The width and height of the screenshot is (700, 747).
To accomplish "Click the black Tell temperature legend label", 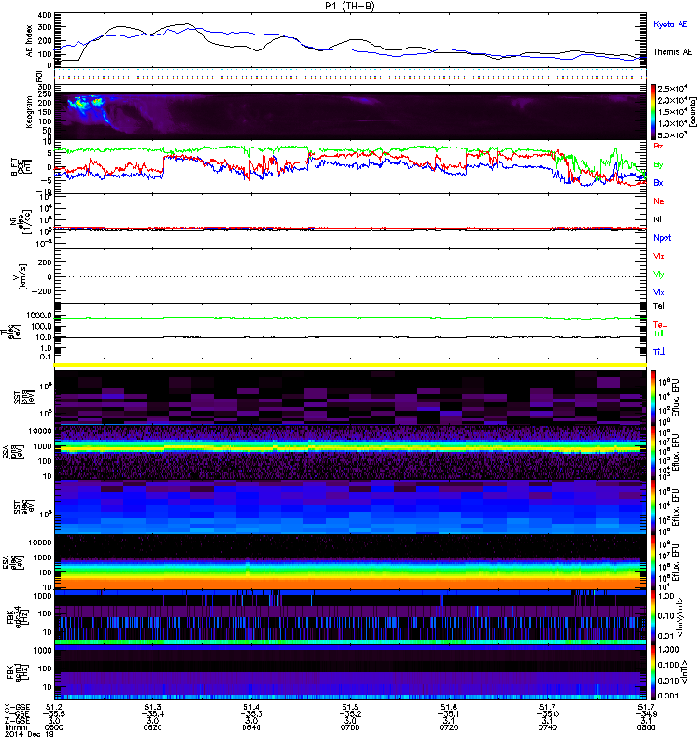I will point(660,306).
